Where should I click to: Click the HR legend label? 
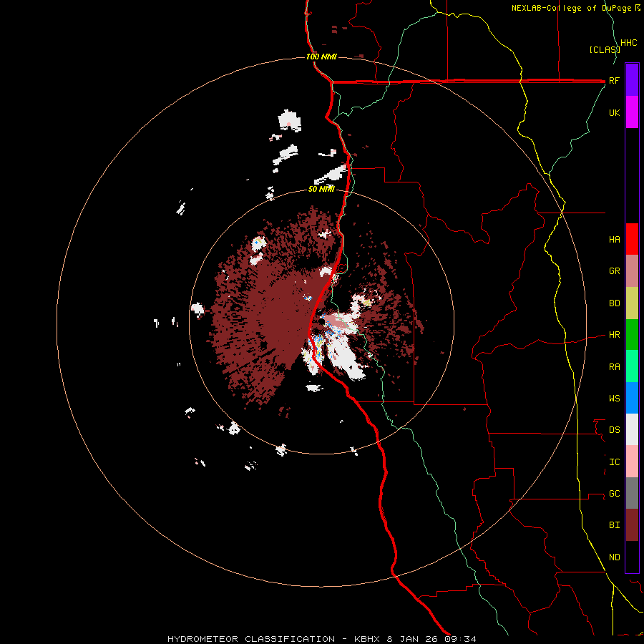[x=614, y=335]
